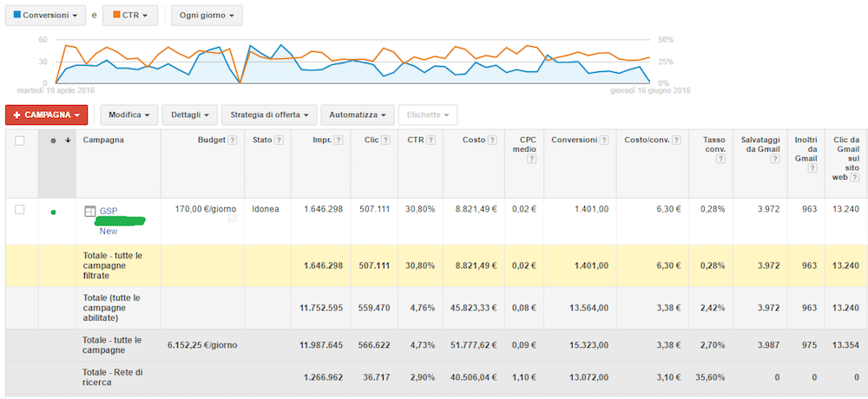Image resolution: width=868 pixels, height=399 pixels.
Task: Click the red + CAMPAGNA button
Action: click(47, 115)
